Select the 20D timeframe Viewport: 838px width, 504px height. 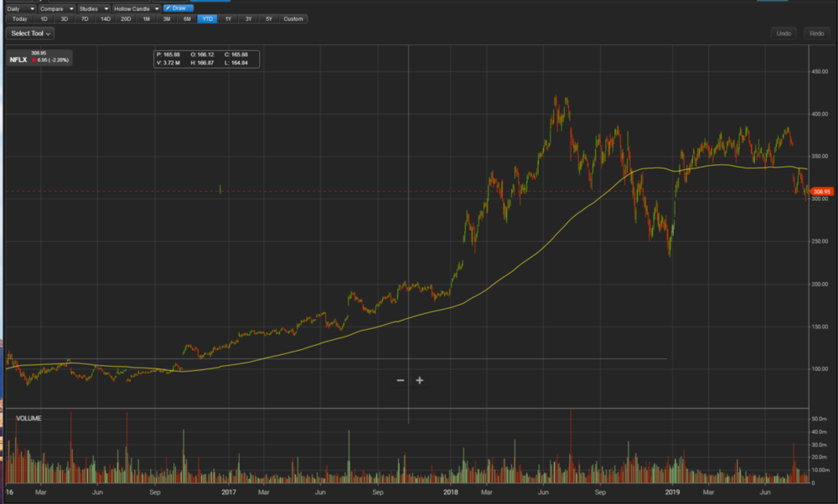pos(126,18)
